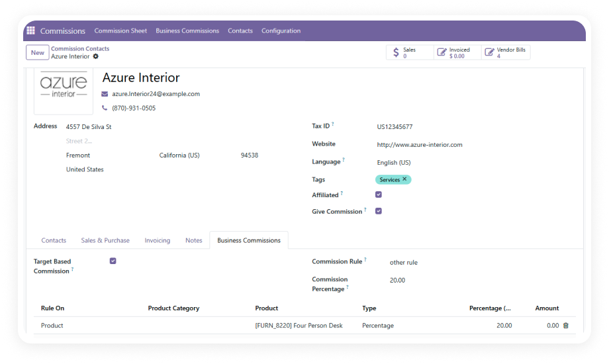
Task: Open the Contacts top menu
Action: 240,30
